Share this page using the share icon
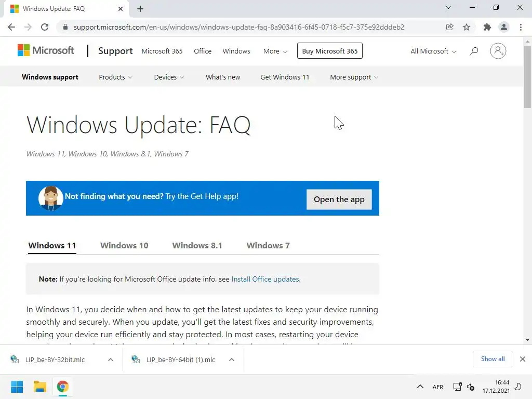The height and width of the screenshot is (399, 532). [x=449, y=27]
